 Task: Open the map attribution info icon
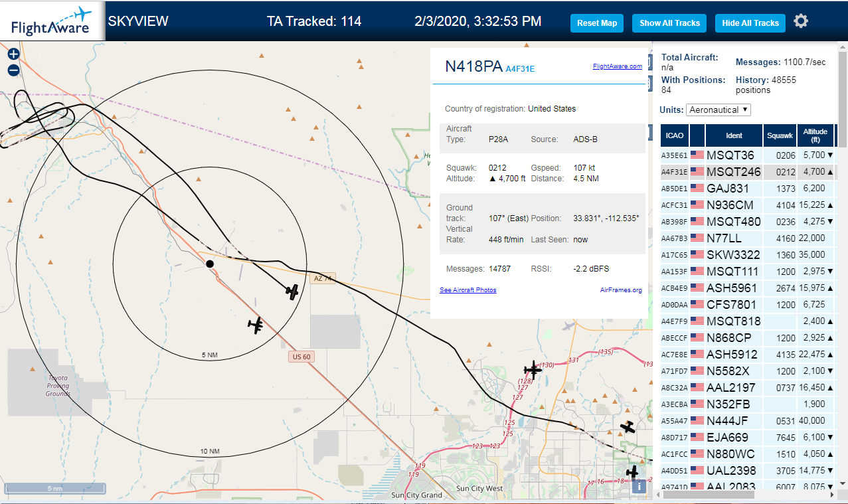coord(639,486)
